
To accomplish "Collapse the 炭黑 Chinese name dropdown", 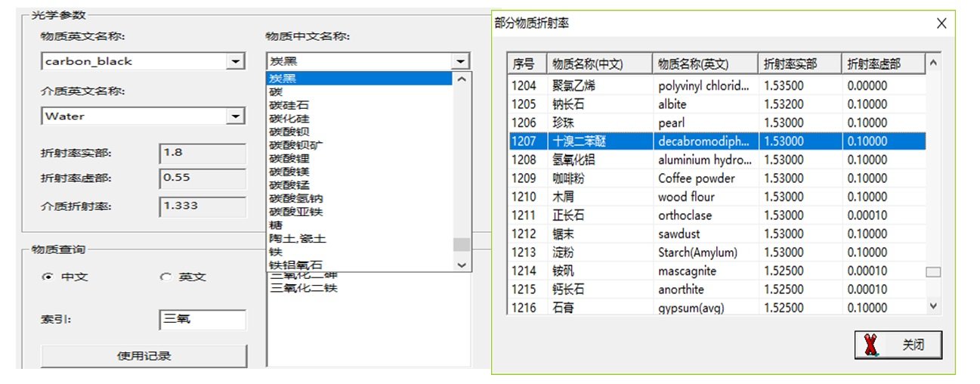I will pos(459,61).
